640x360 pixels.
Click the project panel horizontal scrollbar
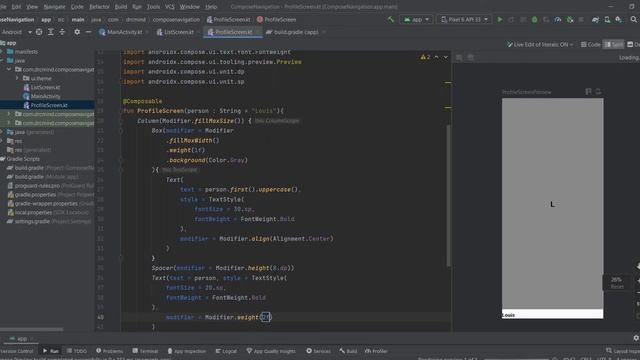pos(31,329)
